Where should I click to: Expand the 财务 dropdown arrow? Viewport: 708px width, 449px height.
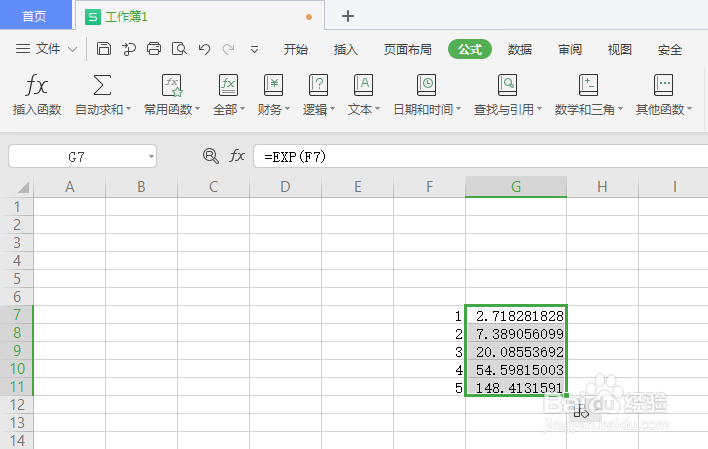tap(287, 109)
